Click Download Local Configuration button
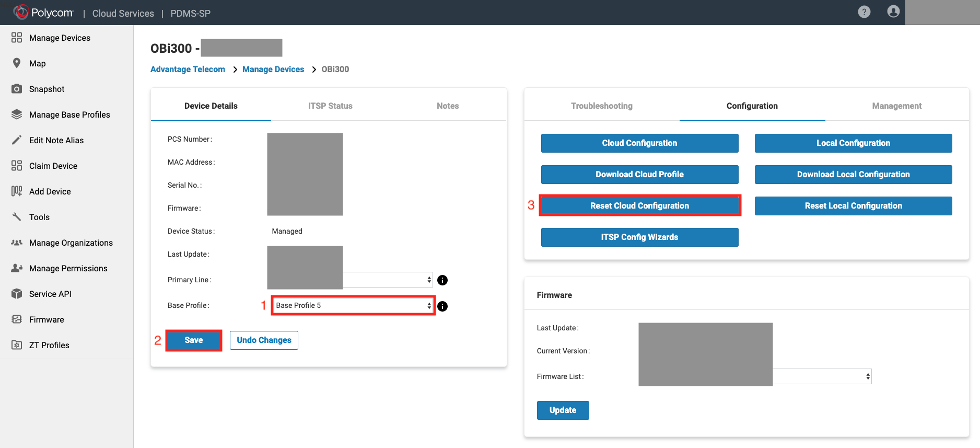The width and height of the screenshot is (980, 448). 853,175
